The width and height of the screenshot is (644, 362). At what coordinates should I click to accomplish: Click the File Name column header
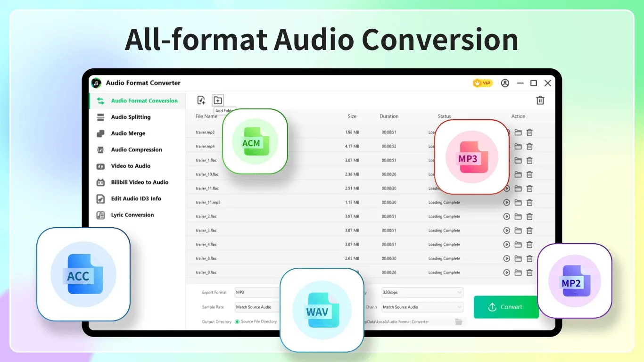pyautogui.click(x=206, y=116)
